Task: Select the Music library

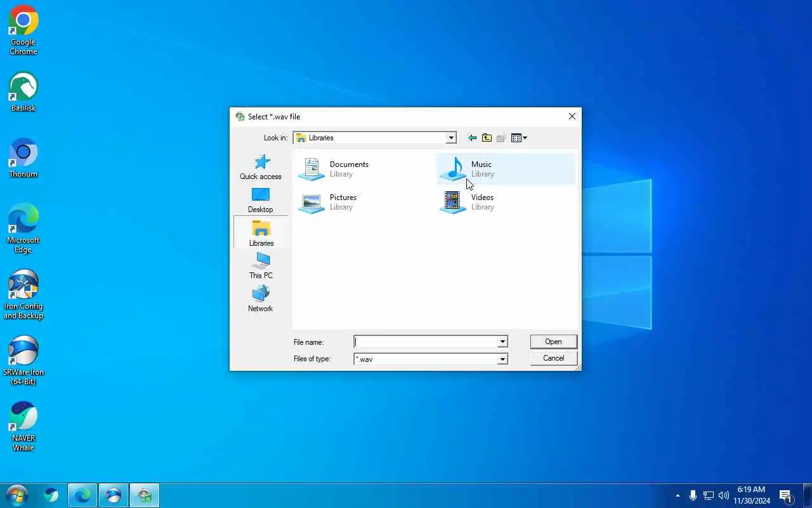Action: click(x=506, y=169)
